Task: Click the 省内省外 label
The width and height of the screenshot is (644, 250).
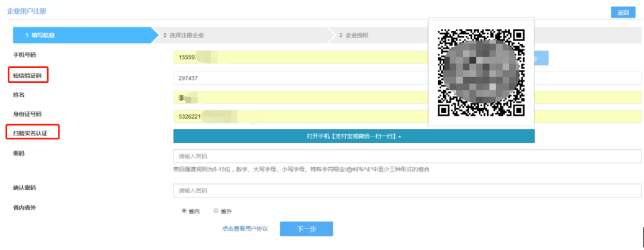Action: coord(24,208)
